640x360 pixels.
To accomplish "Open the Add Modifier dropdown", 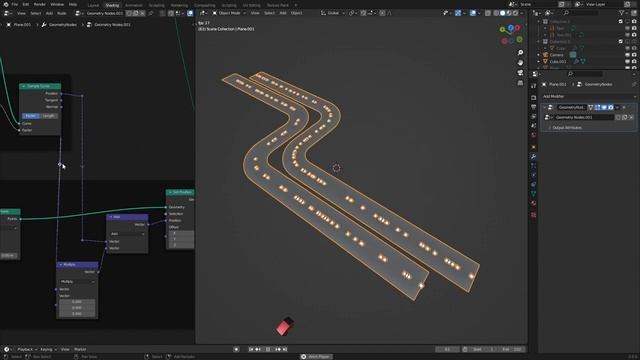I will click(589, 96).
